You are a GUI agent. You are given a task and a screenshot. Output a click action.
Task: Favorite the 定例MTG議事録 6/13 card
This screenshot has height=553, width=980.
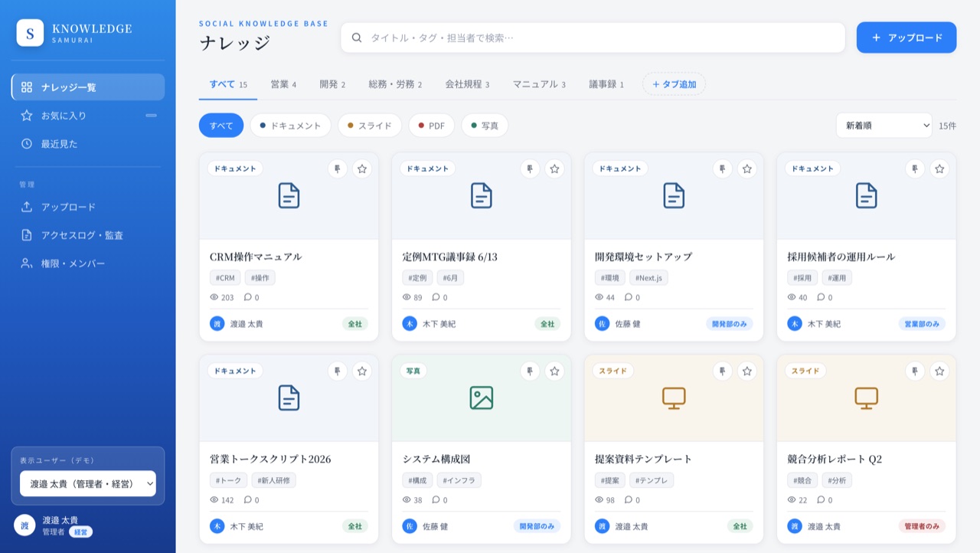pyautogui.click(x=554, y=169)
